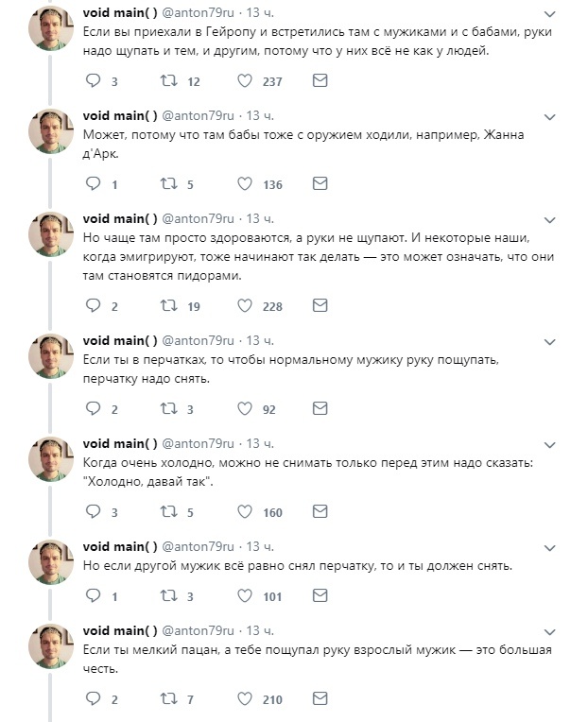Viewport: 588px width, 722px height.
Task: Open the chevron menu on Жанна д'Арк tweet
Action: pyautogui.click(x=550, y=117)
